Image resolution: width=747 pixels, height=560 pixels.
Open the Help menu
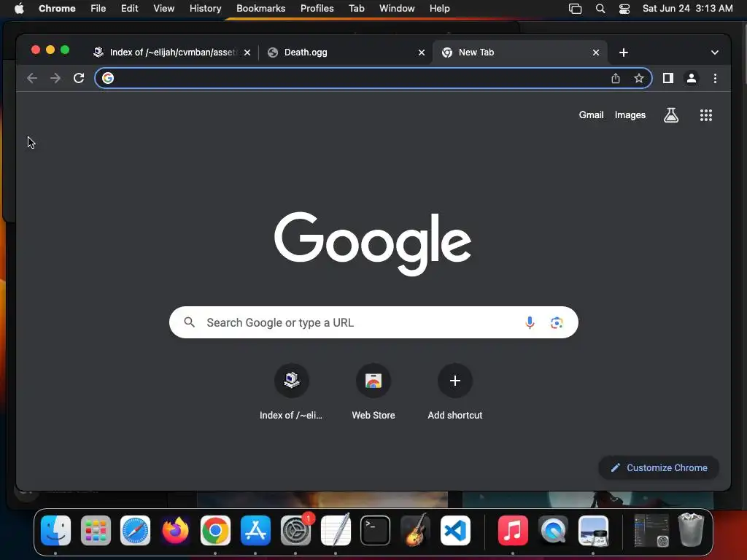tap(439, 9)
